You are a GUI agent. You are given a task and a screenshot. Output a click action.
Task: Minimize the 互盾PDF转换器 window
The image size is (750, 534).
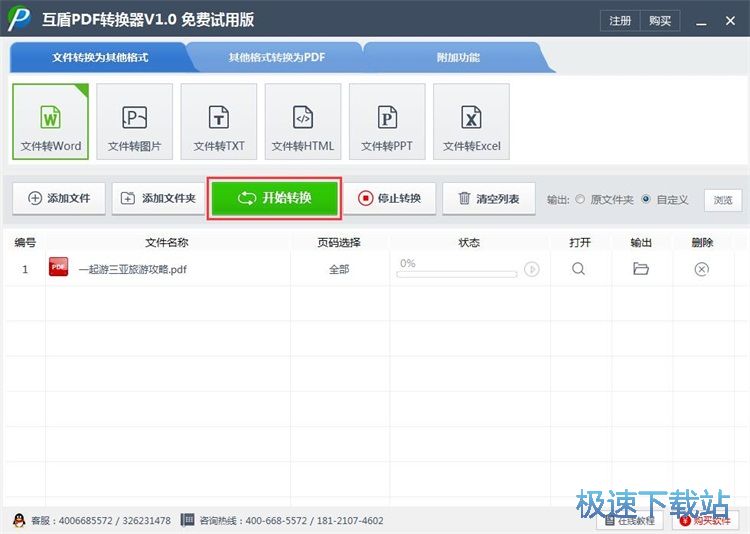(x=701, y=22)
